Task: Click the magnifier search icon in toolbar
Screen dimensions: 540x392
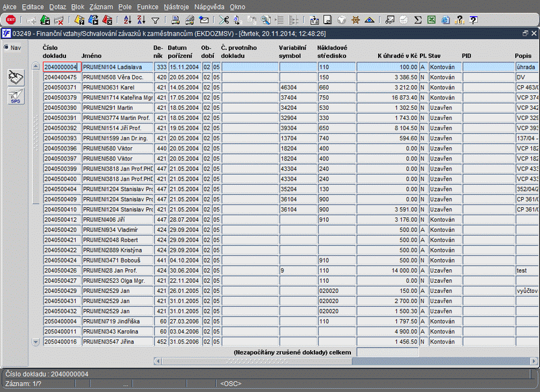Action: point(265,20)
